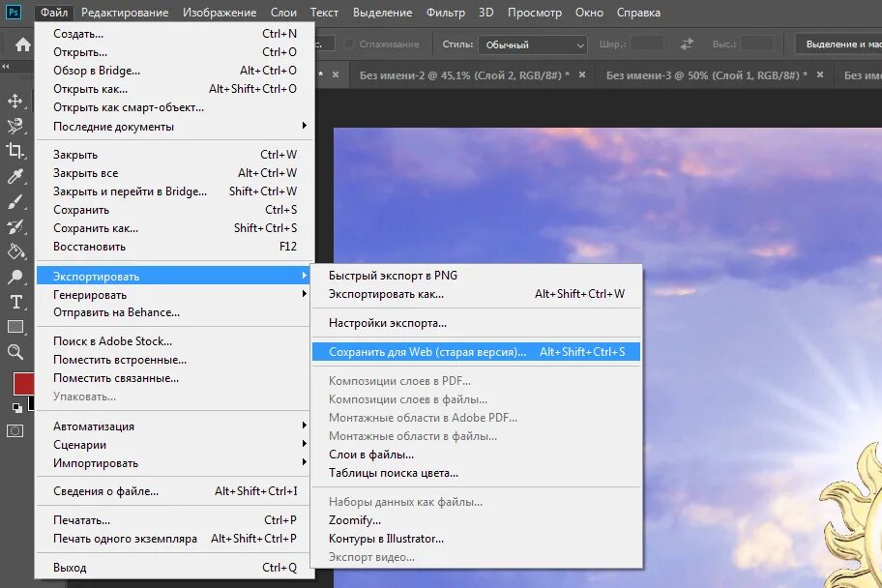Select the Paint Bucket tool

[x=15, y=251]
